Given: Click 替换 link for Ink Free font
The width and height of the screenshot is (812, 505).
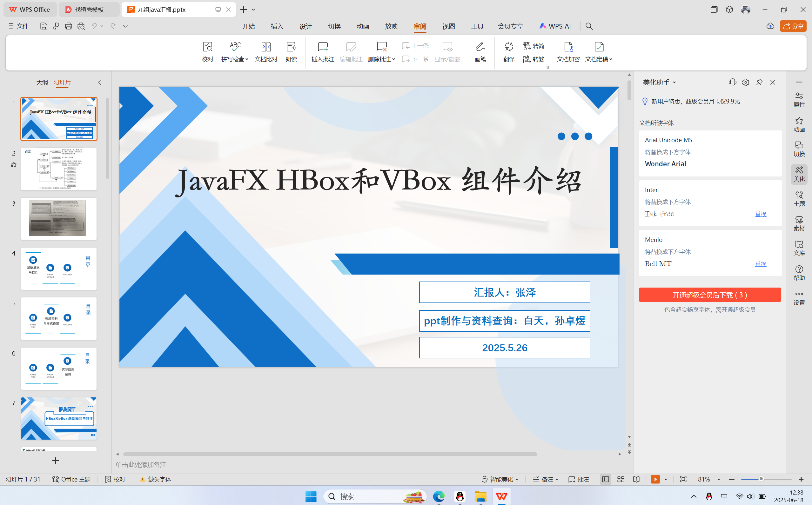Looking at the screenshot, I should click(x=761, y=214).
